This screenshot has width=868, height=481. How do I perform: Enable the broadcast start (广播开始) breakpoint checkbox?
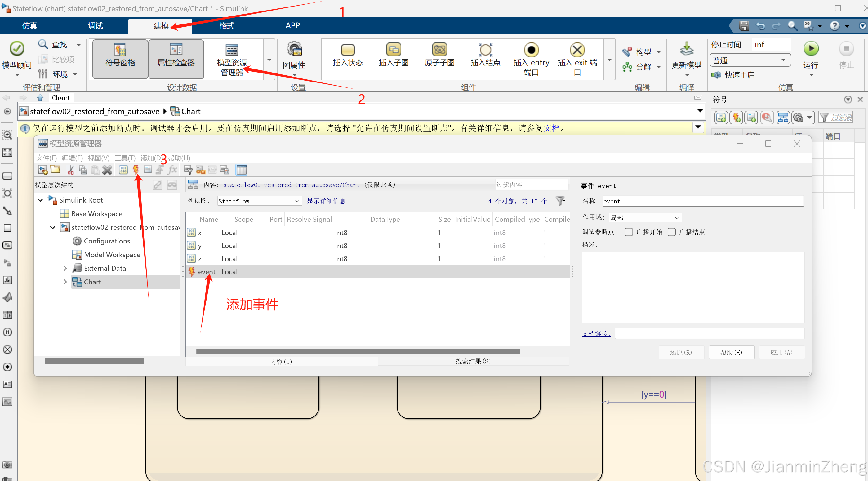[x=628, y=232]
